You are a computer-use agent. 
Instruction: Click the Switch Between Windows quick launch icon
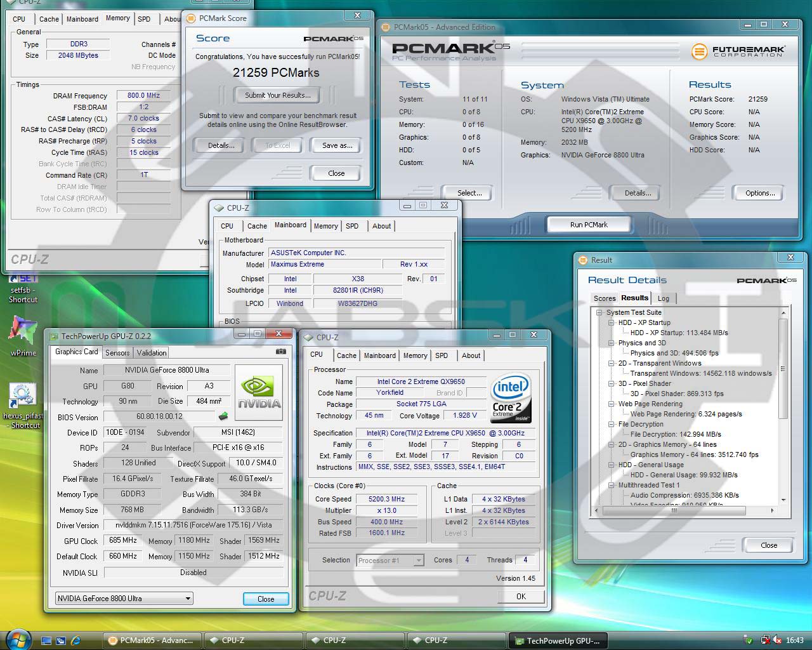coord(61,640)
